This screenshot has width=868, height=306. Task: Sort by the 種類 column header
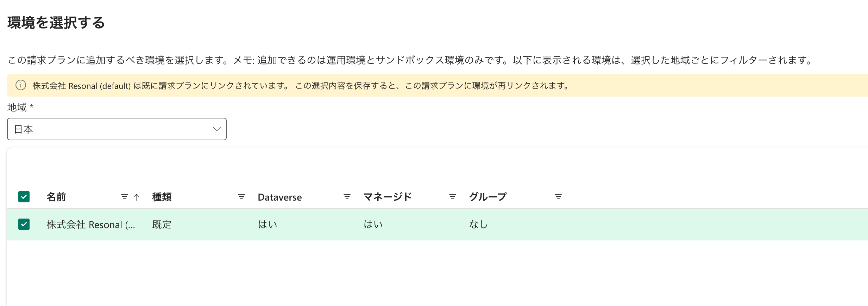162,197
